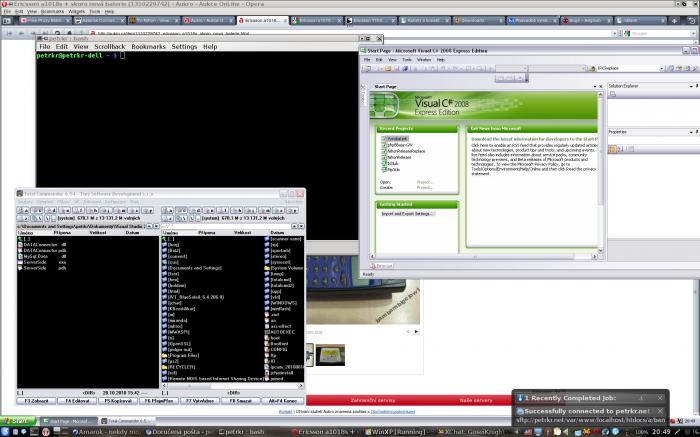Open New Project icon in Visual C# toolbar
The height and width of the screenshot is (437, 700).
[x=367, y=68]
